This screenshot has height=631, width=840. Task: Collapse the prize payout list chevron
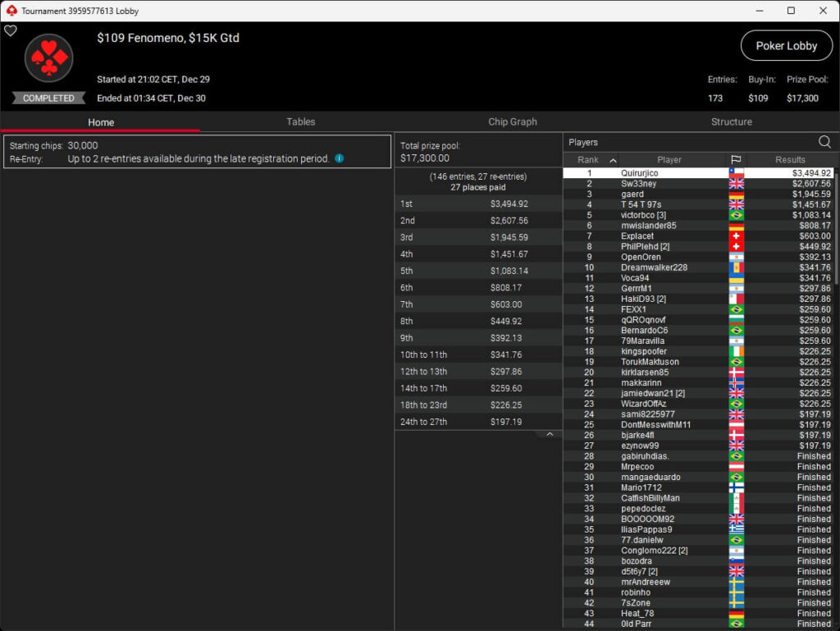550,435
